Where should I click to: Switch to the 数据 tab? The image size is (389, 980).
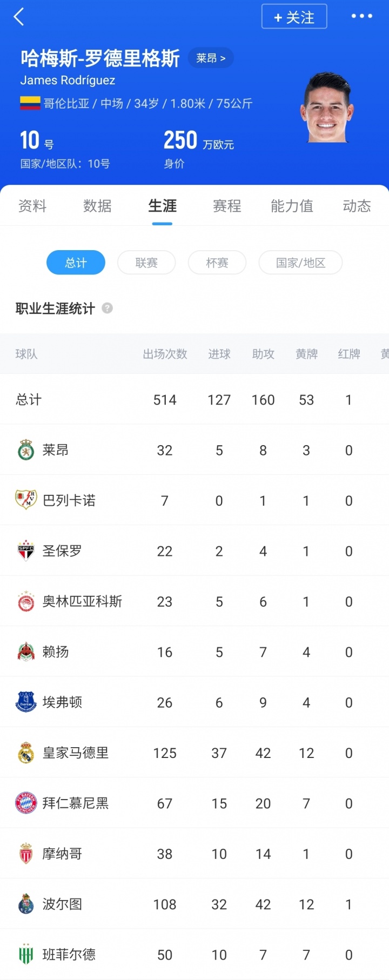tap(97, 206)
